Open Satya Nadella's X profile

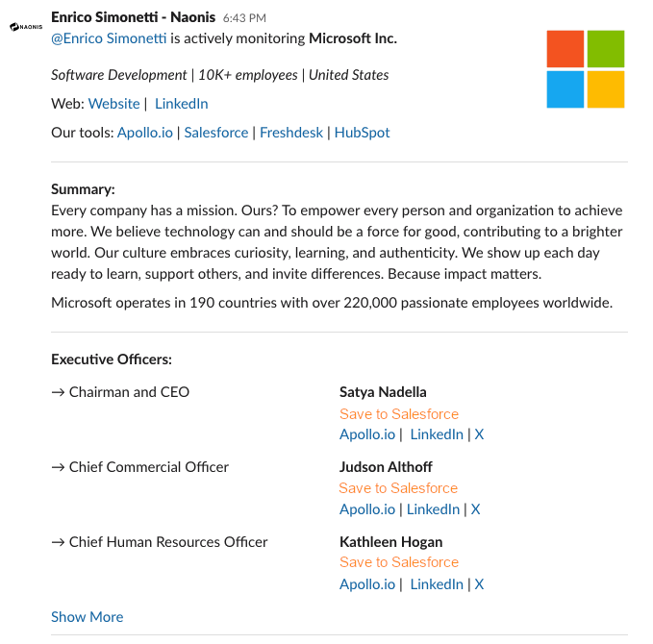479,434
